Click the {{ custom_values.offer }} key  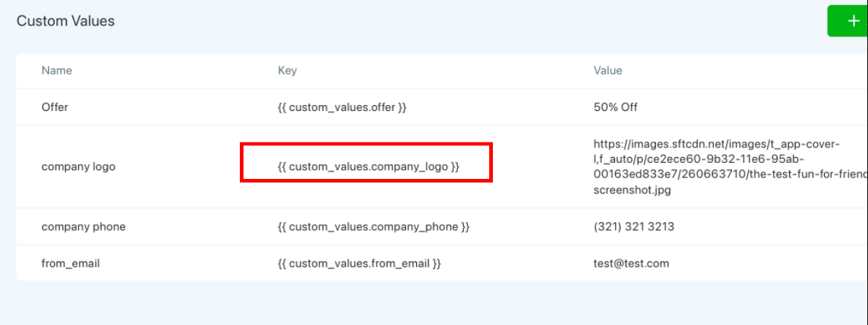pyautogui.click(x=342, y=107)
